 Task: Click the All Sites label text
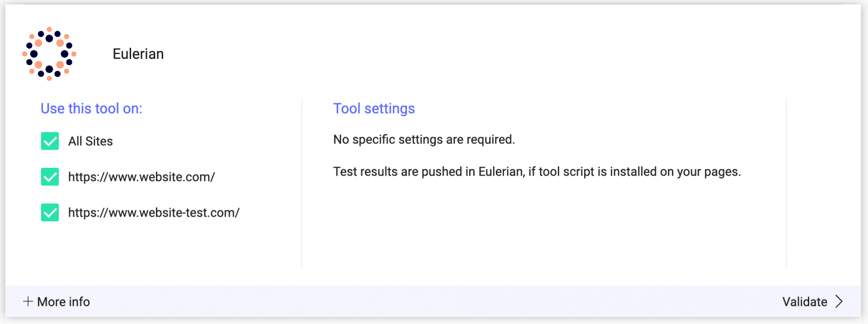(90, 141)
